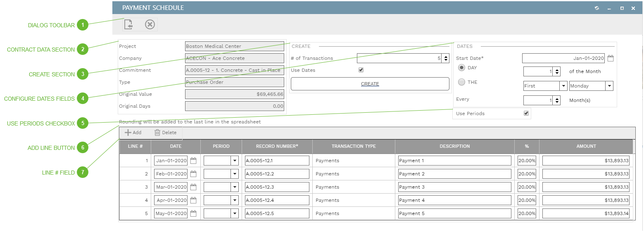This screenshot has width=644, height=232.
Task: Click the Payment 1 description field
Action: click(455, 161)
